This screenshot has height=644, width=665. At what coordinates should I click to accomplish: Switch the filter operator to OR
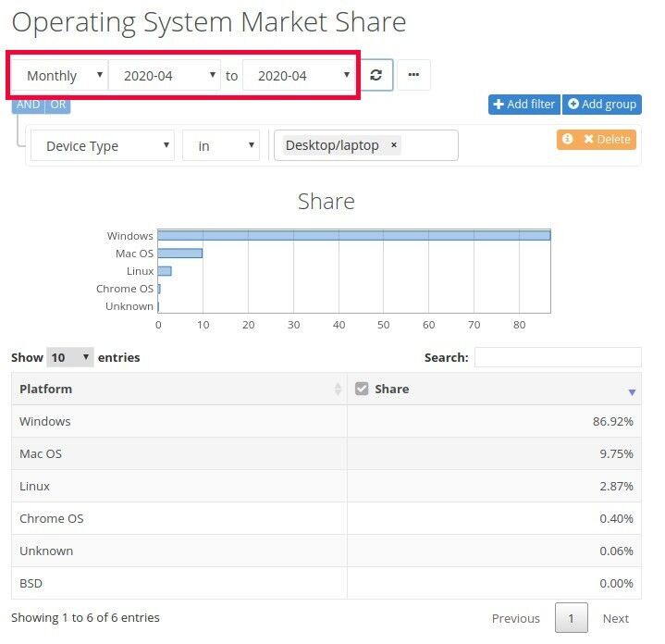pyautogui.click(x=58, y=105)
